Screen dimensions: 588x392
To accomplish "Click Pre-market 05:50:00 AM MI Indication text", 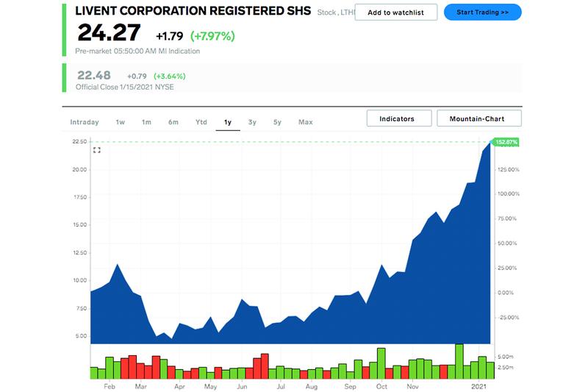I will (x=137, y=51).
